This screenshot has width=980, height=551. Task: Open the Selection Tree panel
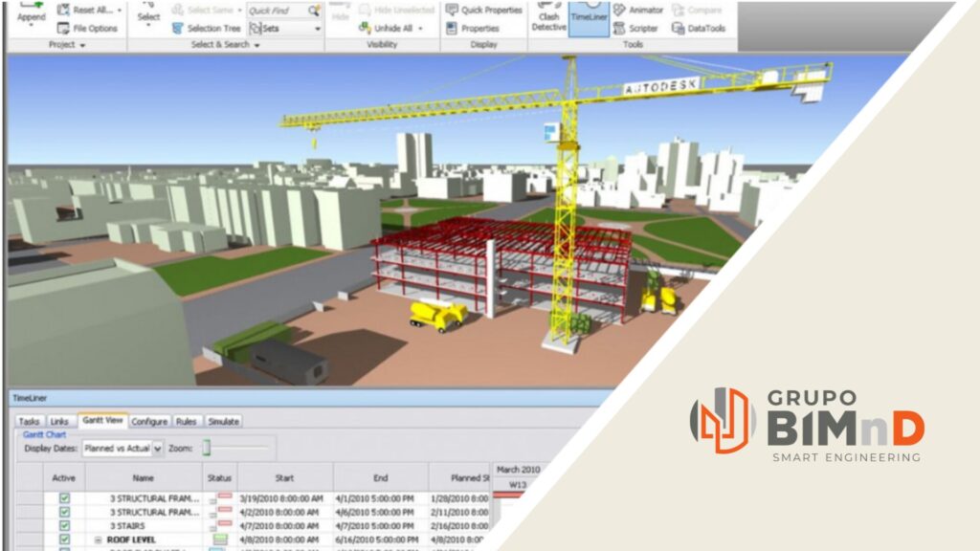pyautogui.click(x=207, y=29)
